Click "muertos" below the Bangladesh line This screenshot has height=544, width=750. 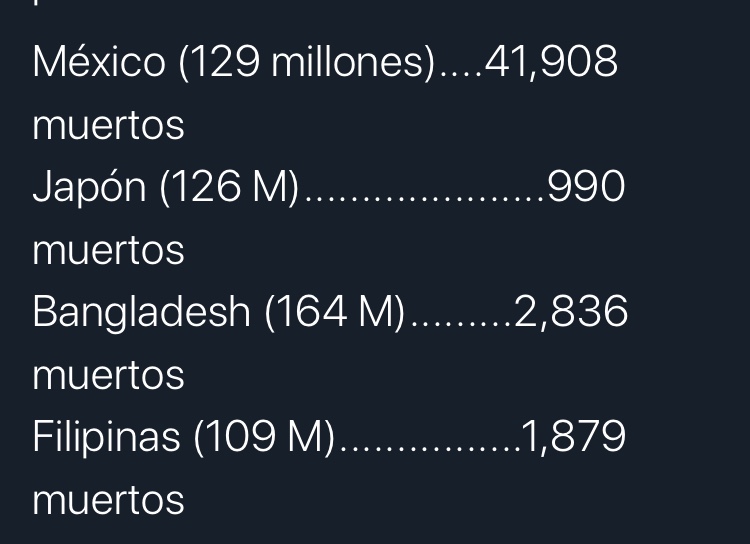click(x=108, y=376)
